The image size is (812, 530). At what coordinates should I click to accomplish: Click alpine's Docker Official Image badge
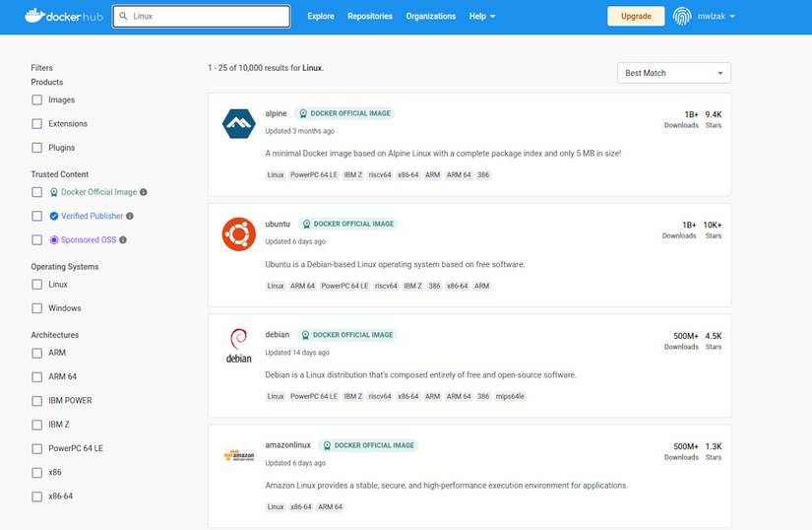click(x=344, y=113)
